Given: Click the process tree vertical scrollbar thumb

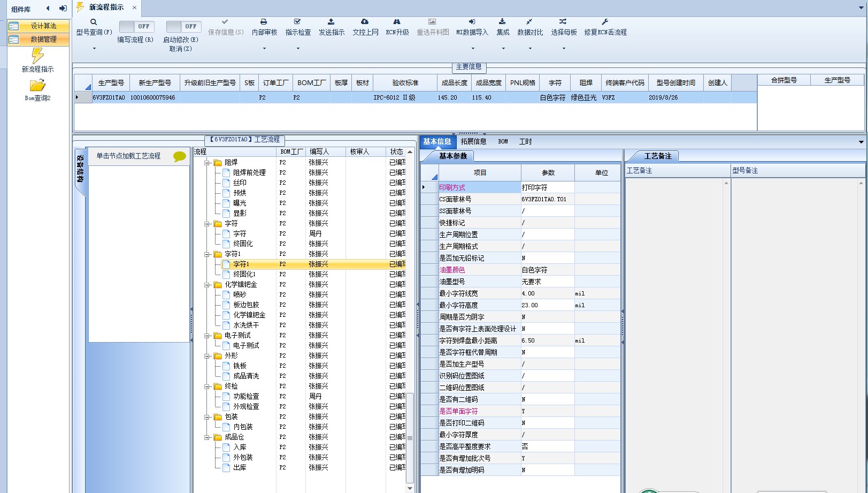Looking at the screenshot, I should coord(410,438).
